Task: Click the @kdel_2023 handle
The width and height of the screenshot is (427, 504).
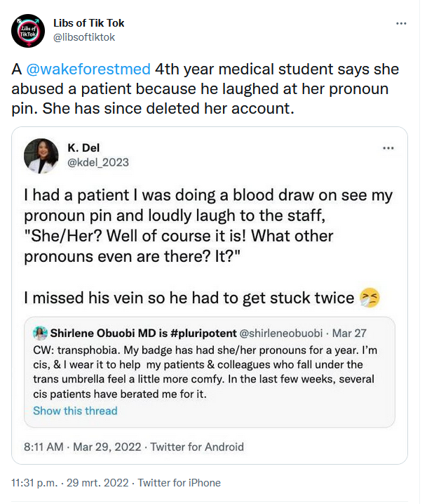Action: click(x=98, y=162)
